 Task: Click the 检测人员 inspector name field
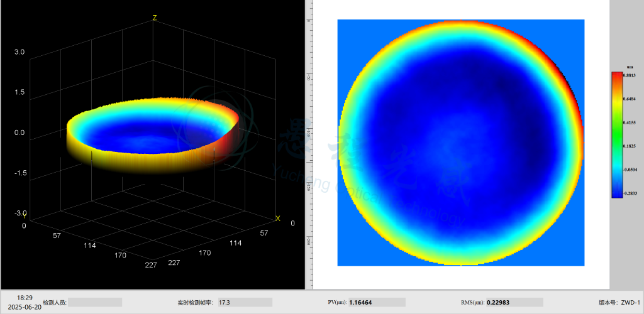click(x=95, y=302)
